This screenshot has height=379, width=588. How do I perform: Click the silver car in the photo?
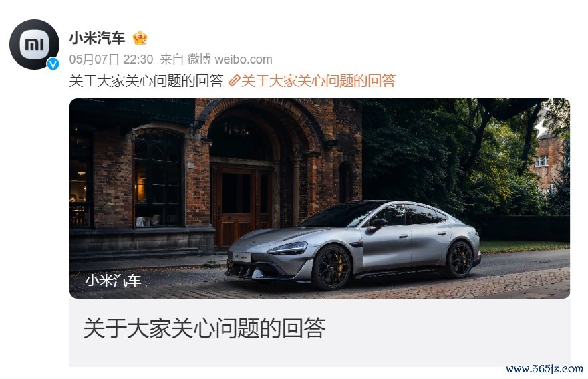[353, 245]
